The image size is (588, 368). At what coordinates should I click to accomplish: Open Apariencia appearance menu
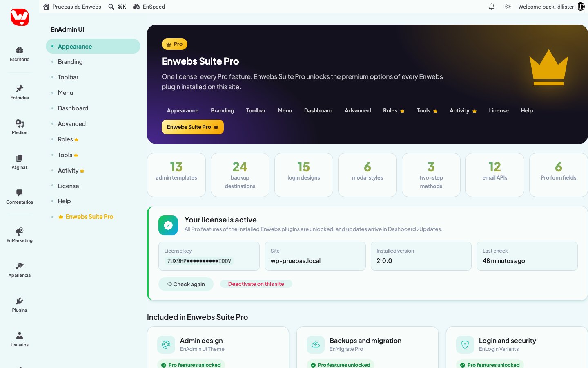click(x=20, y=270)
